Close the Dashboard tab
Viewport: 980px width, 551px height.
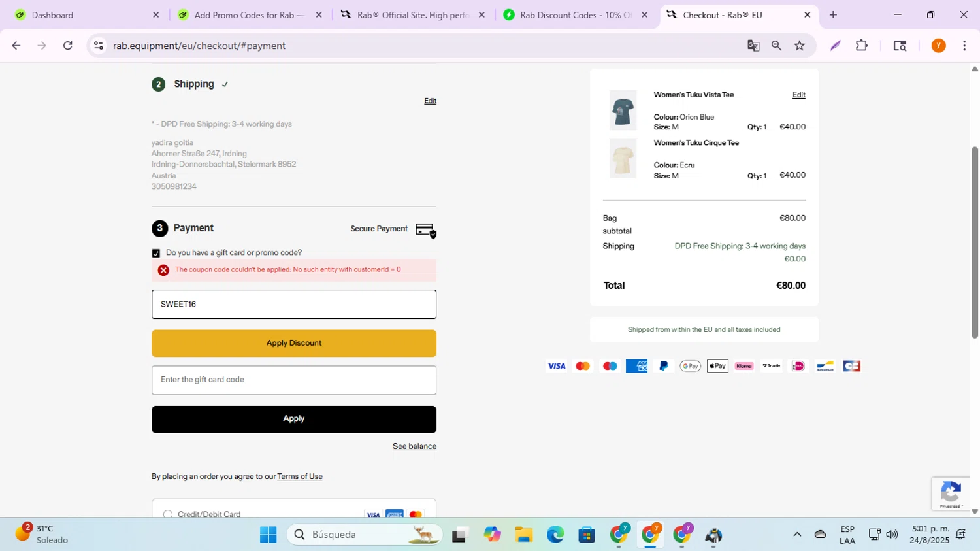(x=155, y=15)
